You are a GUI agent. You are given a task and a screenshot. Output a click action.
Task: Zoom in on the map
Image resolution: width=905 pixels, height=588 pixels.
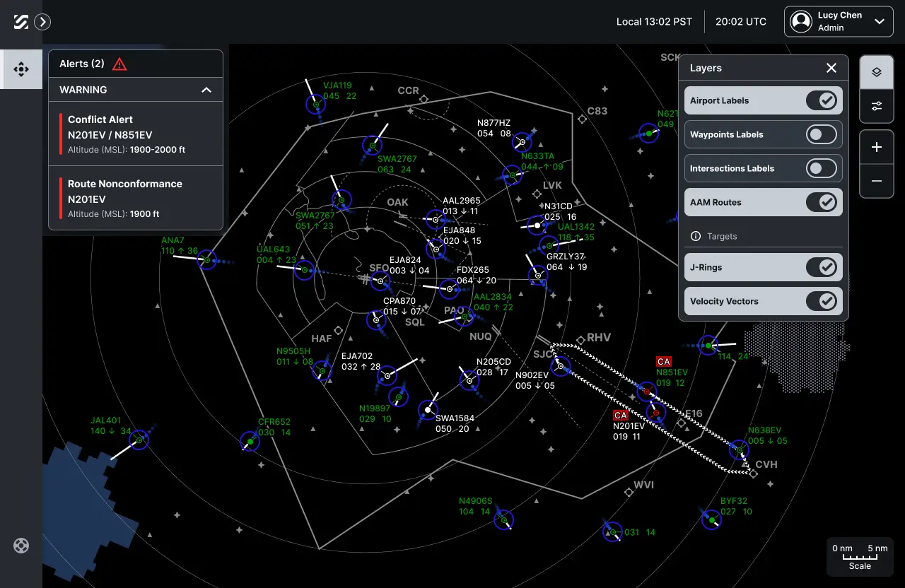(877, 147)
